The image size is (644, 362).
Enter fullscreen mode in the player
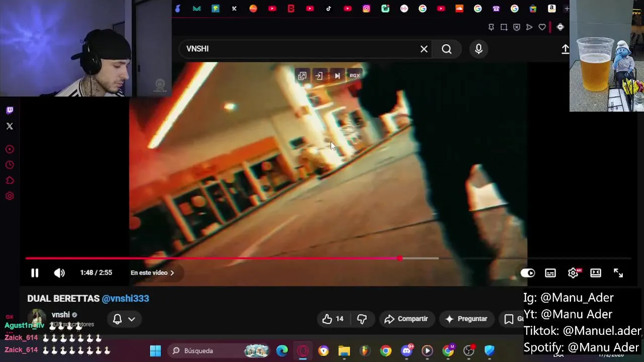pyautogui.click(x=618, y=273)
